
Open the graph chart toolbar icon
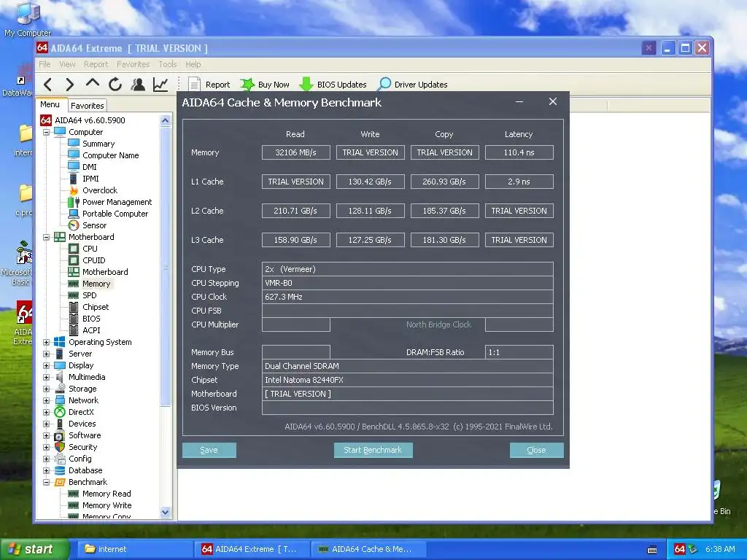coord(160,85)
